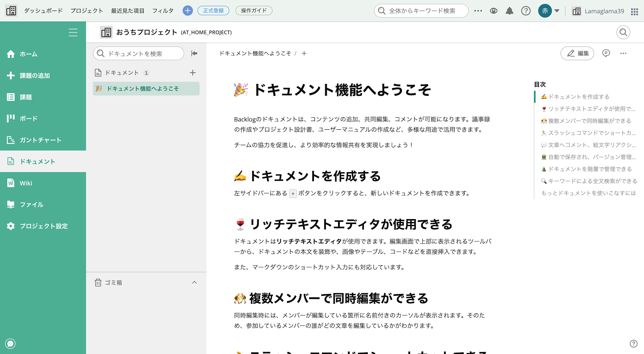644x354 pixels.
Task: Click the 編集 edit button
Action: point(577,53)
